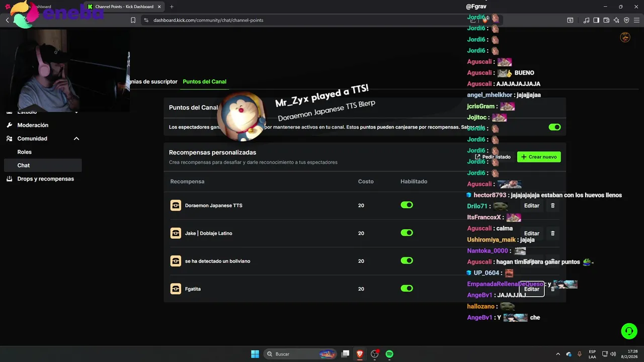Viewport: 644px width, 362px height.
Task: Click the Buscar taskbar search box
Action: pos(300,354)
